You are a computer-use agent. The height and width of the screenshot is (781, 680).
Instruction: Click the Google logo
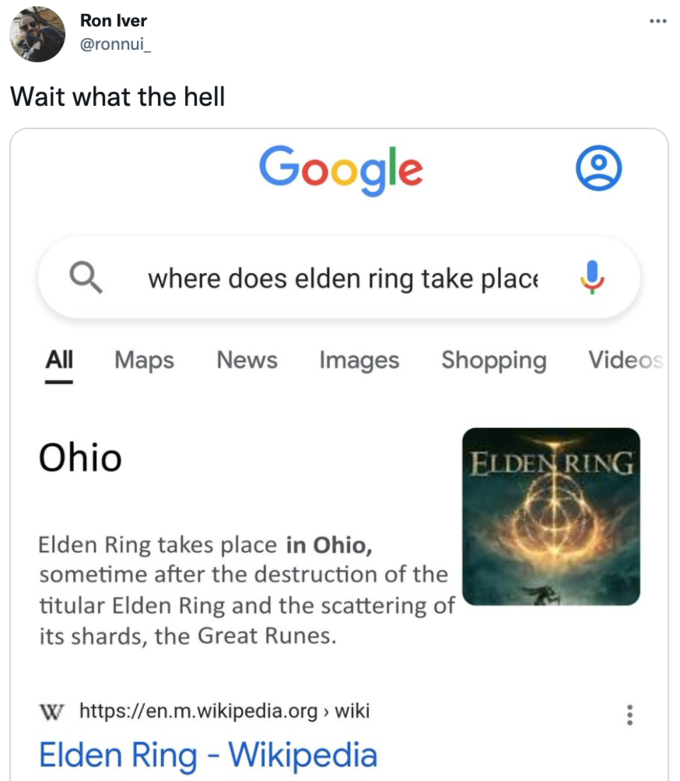click(x=340, y=169)
